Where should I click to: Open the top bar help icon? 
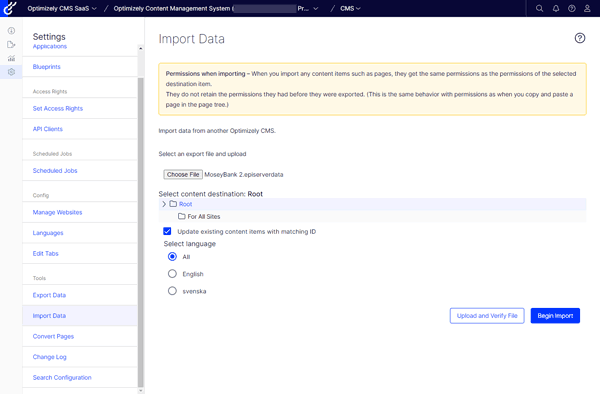coord(572,8)
